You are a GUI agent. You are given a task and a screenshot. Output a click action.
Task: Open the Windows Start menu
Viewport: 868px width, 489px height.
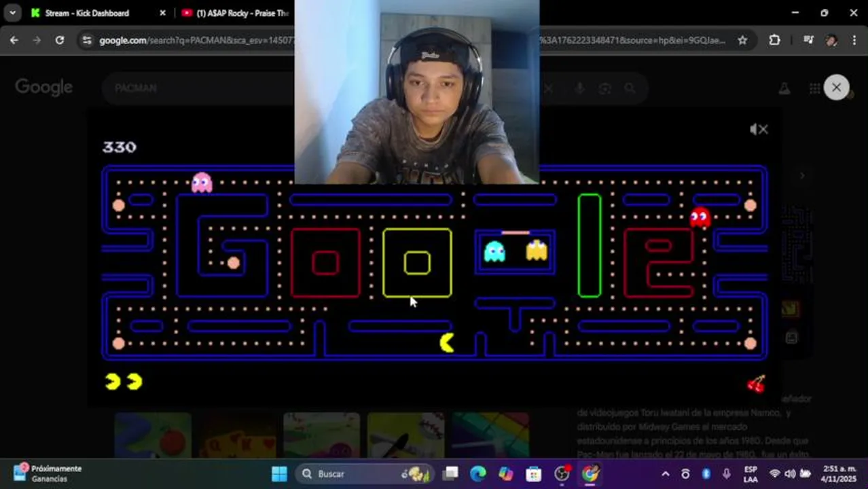279,474
